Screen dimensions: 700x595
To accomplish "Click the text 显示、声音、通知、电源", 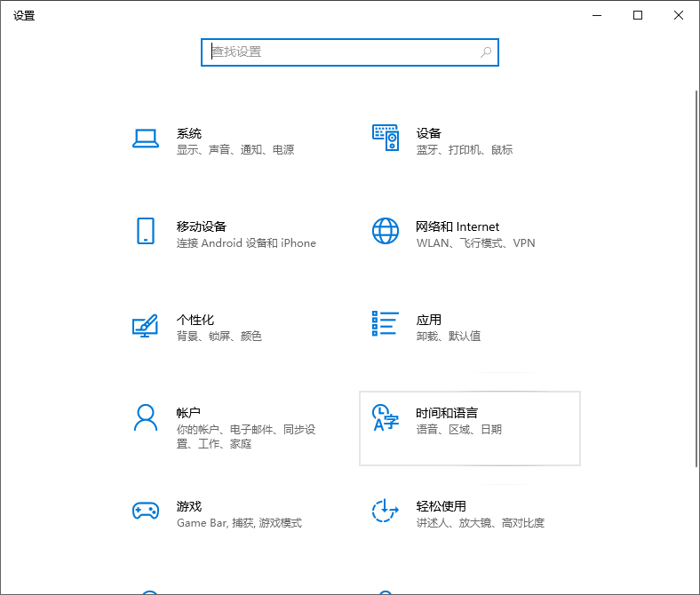I will (x=235, y=149).
